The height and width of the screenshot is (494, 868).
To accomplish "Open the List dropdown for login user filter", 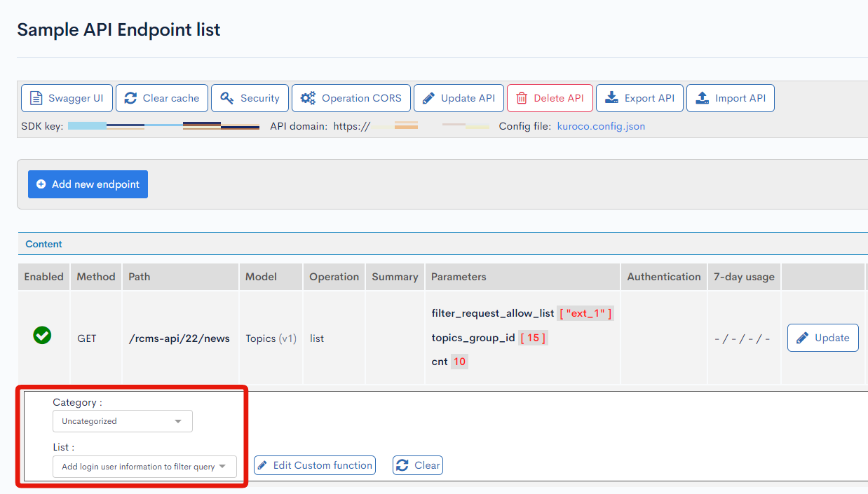I will [144, 466].
